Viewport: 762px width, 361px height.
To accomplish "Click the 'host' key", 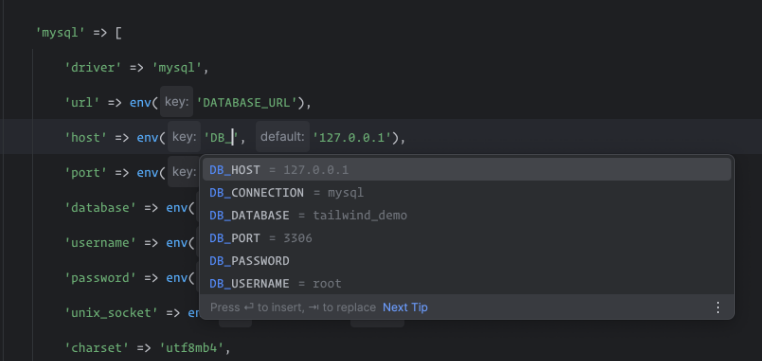I will 86,138.
